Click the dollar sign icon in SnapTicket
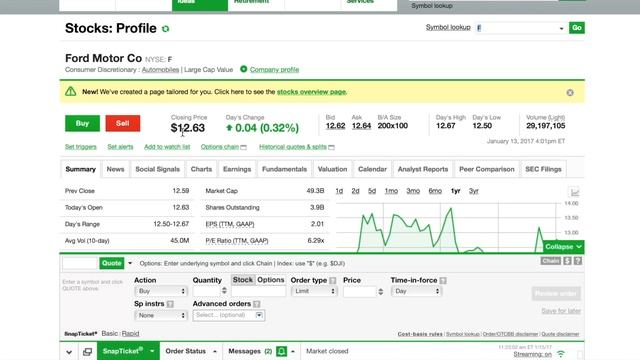This screenshot has height=360, width=640. click(567, 261)
